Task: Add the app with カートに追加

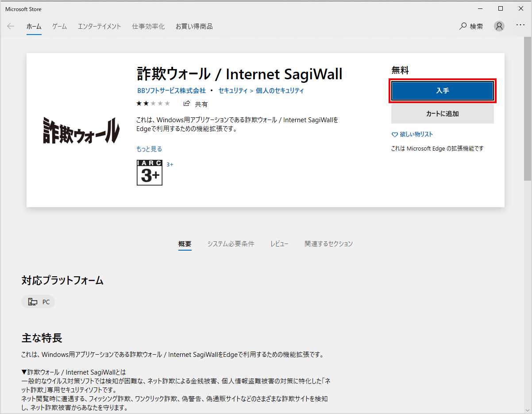Action: (x=442, y=113)
